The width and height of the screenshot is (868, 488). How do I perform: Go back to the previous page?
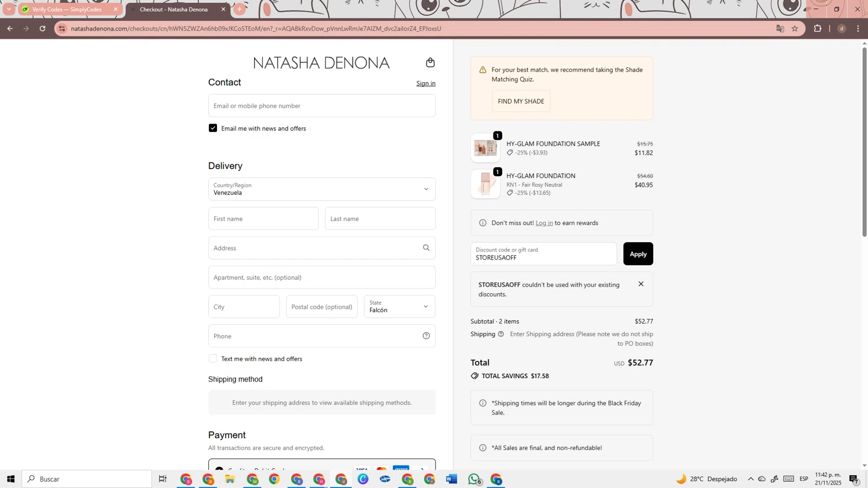(x=10, y=28)
